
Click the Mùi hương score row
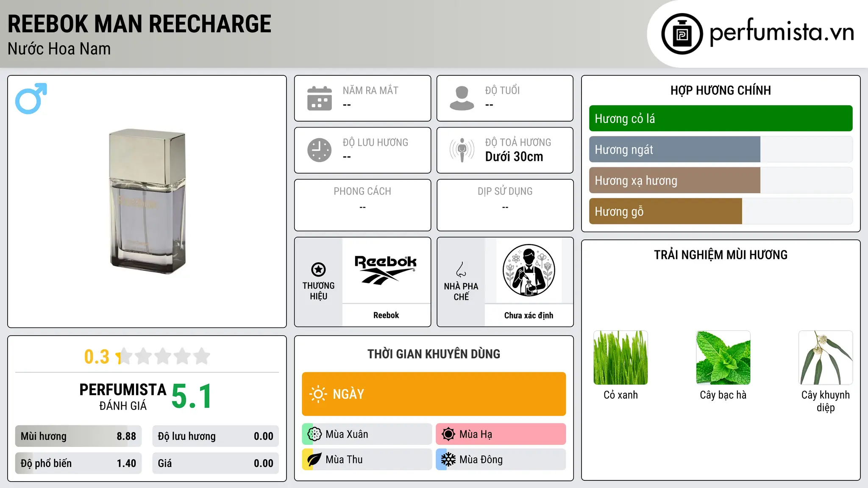78,436
